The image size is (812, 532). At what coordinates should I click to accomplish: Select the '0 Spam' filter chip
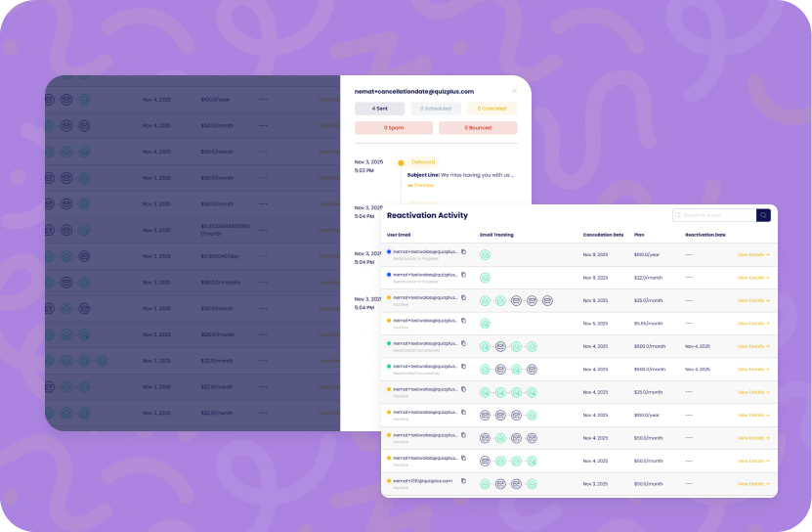(x=394, y=127)
